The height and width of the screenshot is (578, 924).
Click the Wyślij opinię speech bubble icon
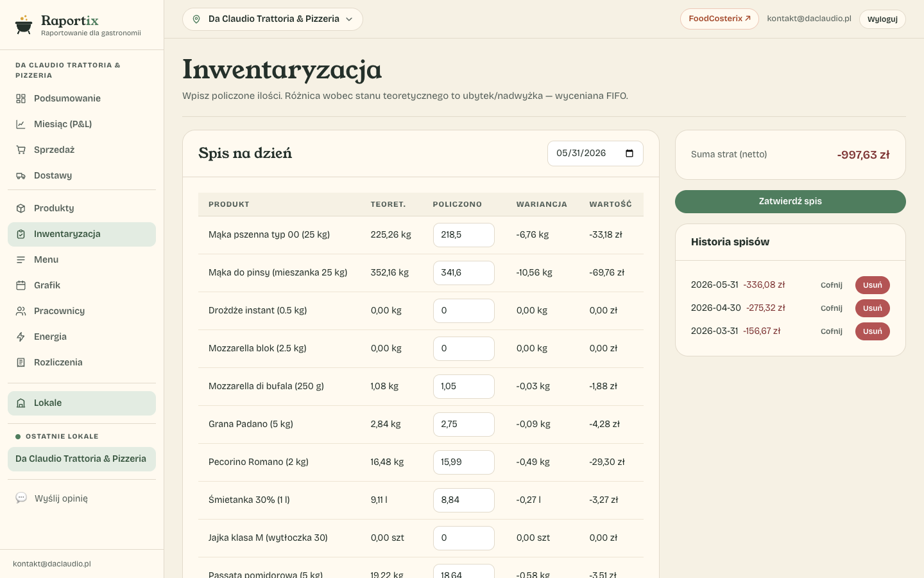pos(21,498)
